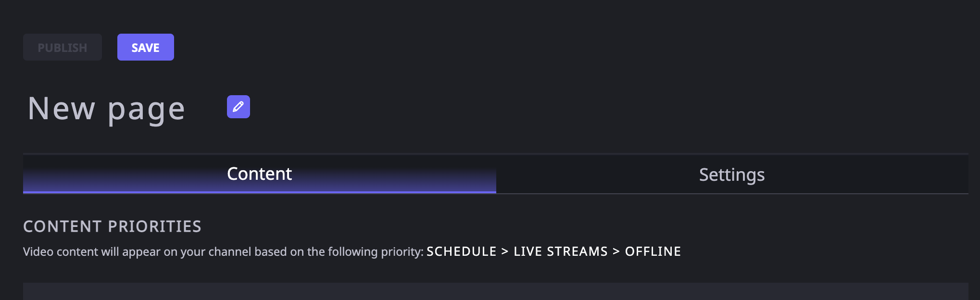Click the purple underline of the Content tab
Viewport: 980px width, 300px height.
260,192
